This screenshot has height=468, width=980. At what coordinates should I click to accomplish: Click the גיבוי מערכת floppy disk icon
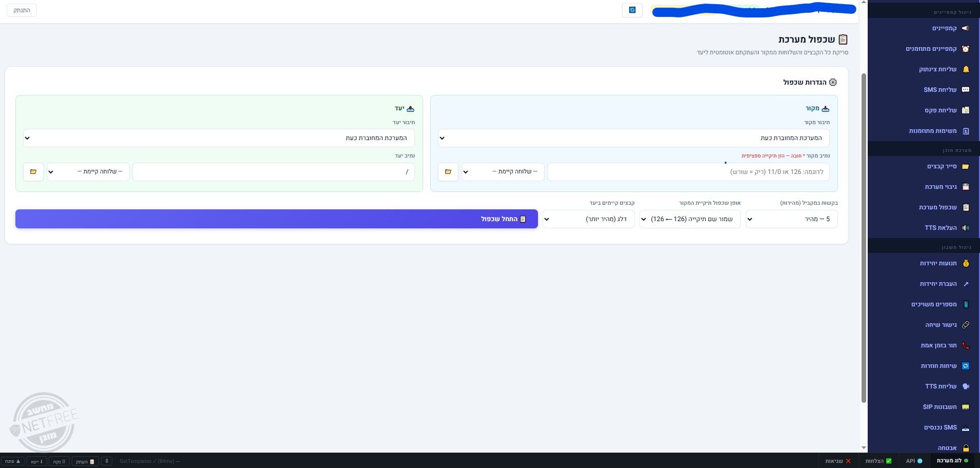click(966, 187)
